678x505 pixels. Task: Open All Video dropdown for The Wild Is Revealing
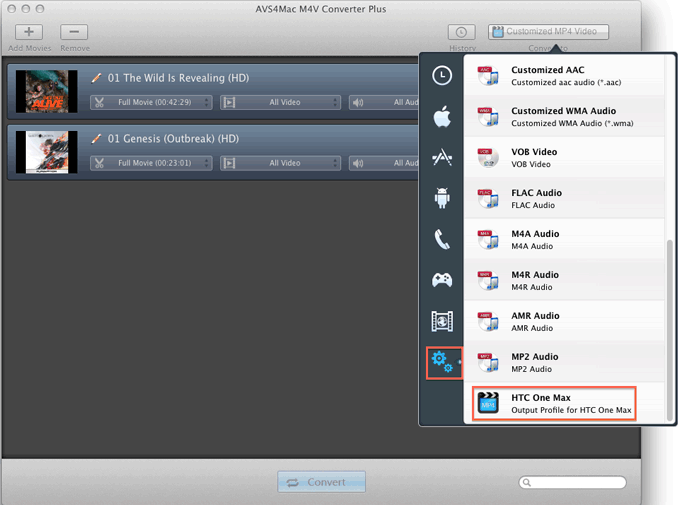click(280, 102)
